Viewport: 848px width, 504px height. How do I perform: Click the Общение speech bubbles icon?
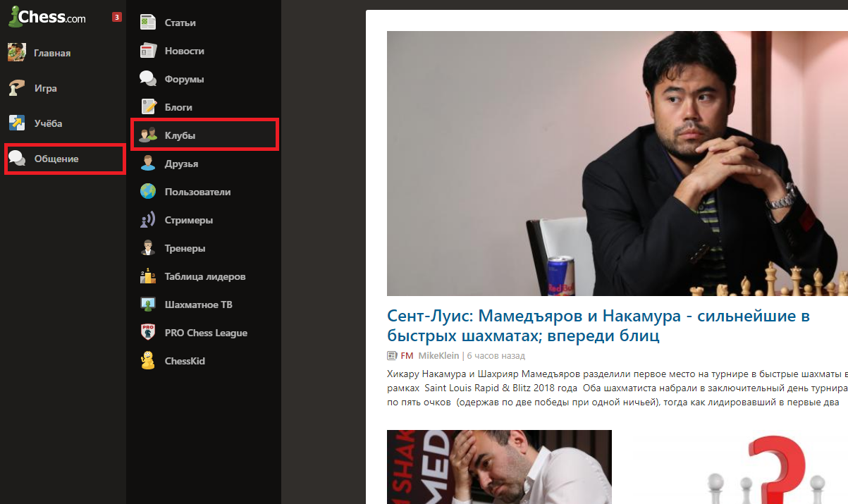coord(17,159)
